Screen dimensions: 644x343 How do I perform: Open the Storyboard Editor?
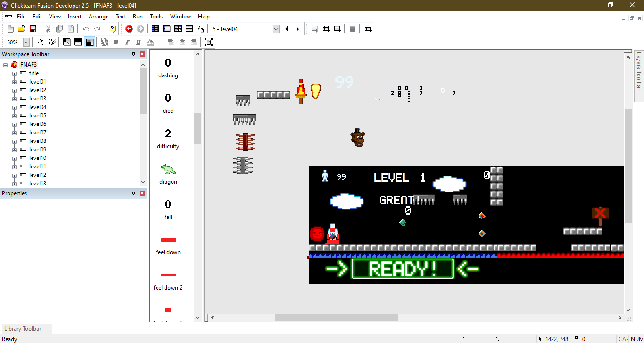click(156, 29)
